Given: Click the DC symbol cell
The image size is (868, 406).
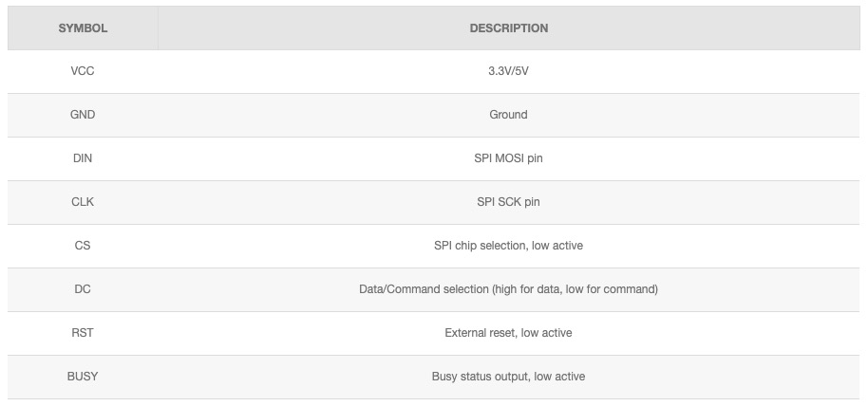Looking at the screenshot, I should click(83, 289).
